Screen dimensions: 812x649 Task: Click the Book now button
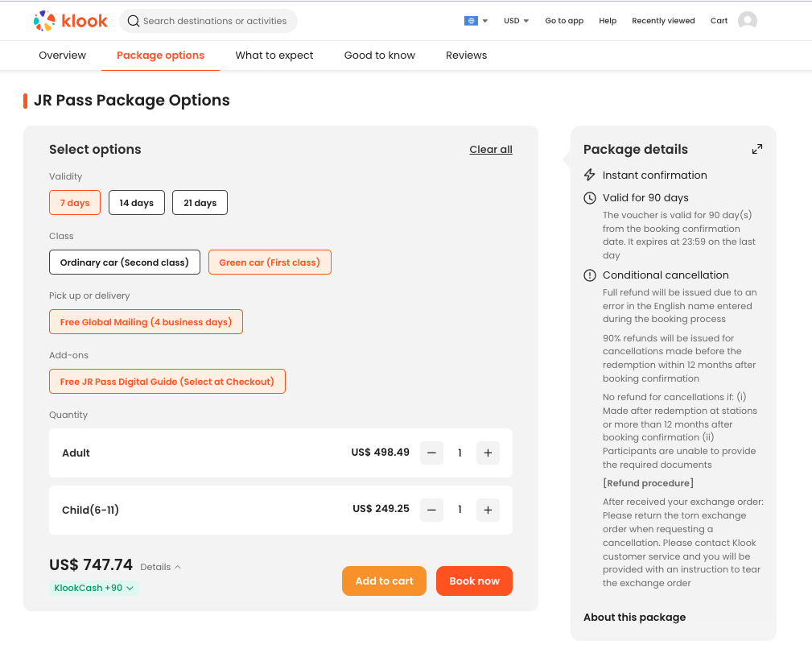click(x=474, y=581)
